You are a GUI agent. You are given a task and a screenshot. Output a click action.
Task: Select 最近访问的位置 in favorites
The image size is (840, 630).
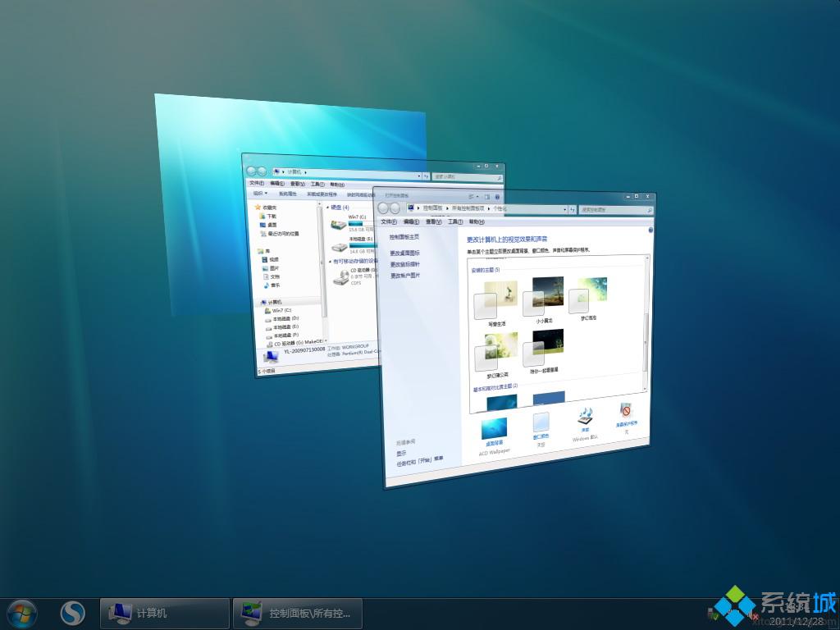279,234
